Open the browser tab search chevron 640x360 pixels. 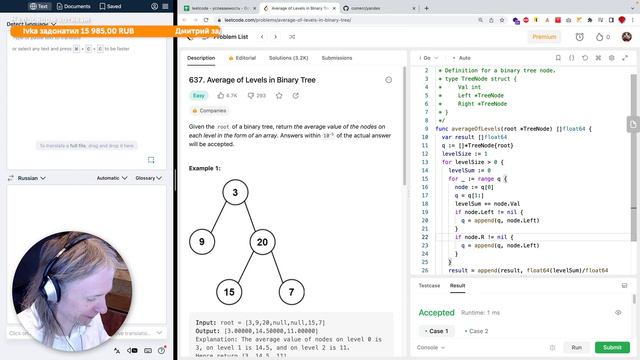click(633, 8)
